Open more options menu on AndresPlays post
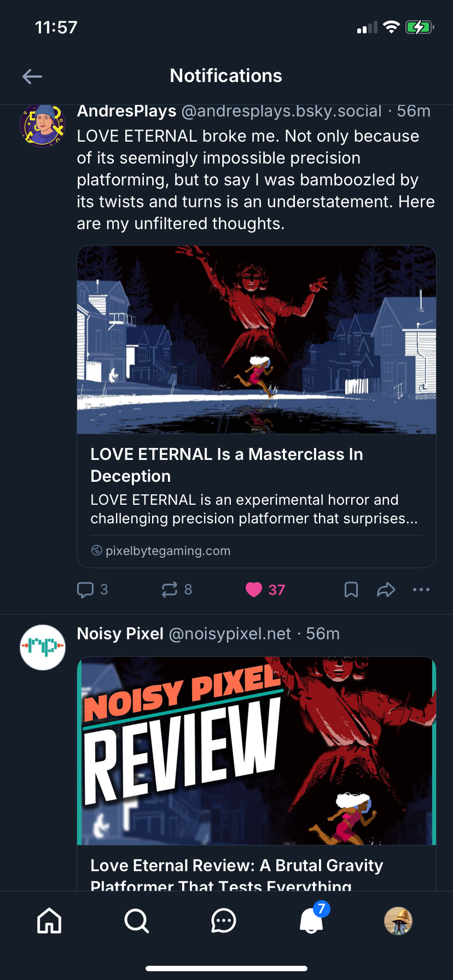The width and height of the screenshot is (453, 980). click(x=421, y=590)
